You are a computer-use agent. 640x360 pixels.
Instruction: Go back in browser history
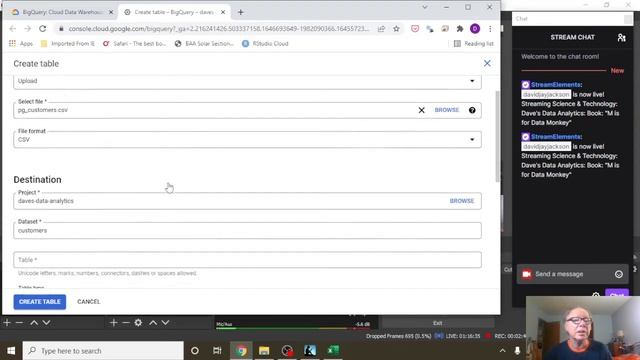pos(13,29)
